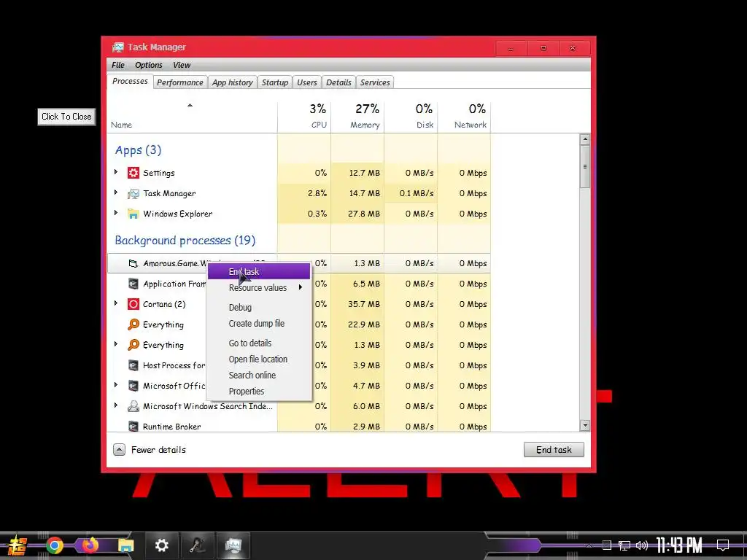
Task: Sort processes by Network column
Action: tap(464, 116)
